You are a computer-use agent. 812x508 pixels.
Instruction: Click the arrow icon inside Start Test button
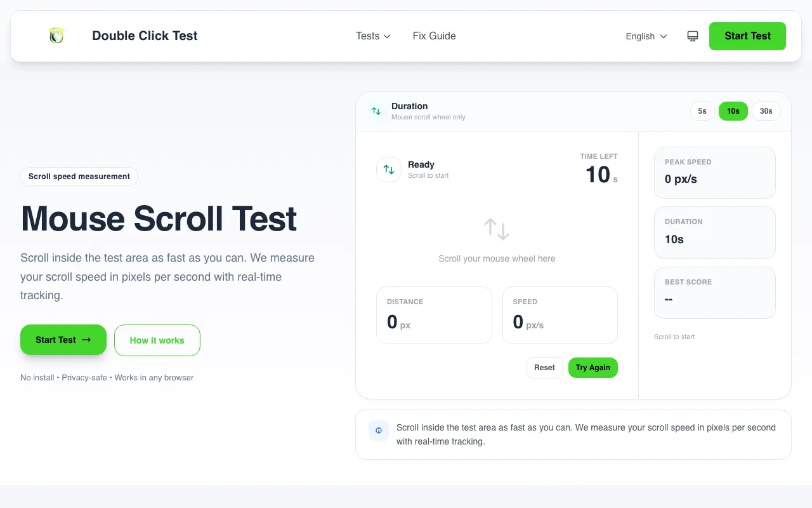(x=86, y=340)
